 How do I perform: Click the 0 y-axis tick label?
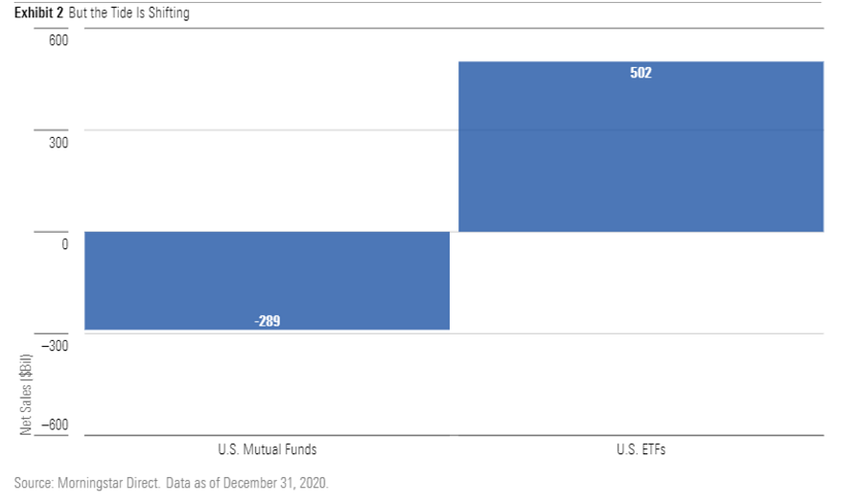(64, 244)
